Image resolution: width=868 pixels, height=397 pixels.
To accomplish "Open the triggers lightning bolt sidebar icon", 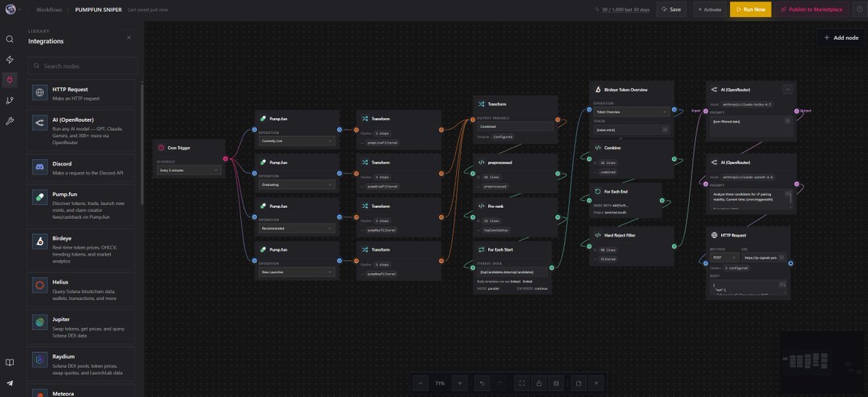I will 9,60.
